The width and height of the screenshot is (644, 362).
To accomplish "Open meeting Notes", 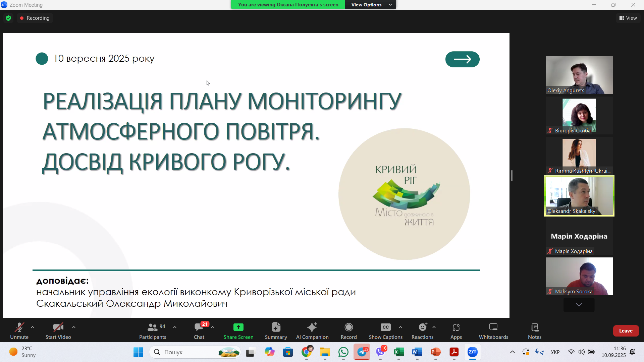I will tap(534, 330).
